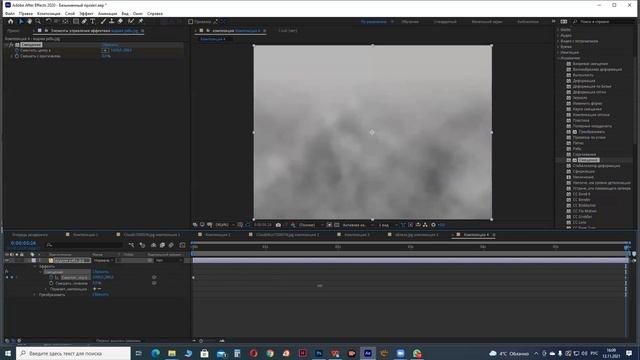Select the Type (T) tool
This screenshot has width=640, height=360.
[x=93, y=21]
